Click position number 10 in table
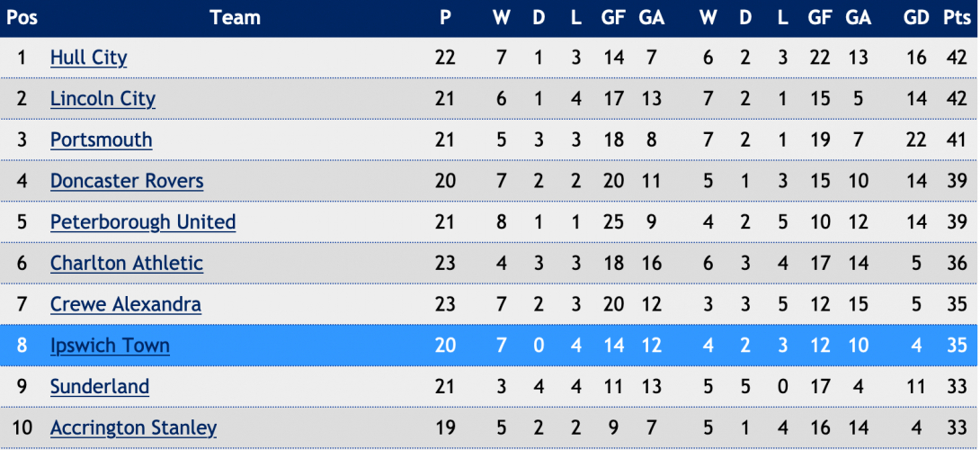The width and height of the screenshot is (980, 450). [22, 428]
